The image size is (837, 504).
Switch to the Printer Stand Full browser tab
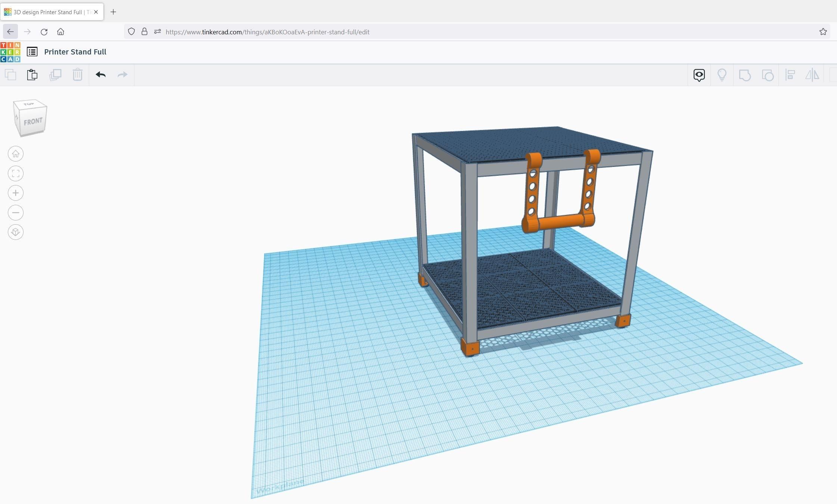(52, 12)
